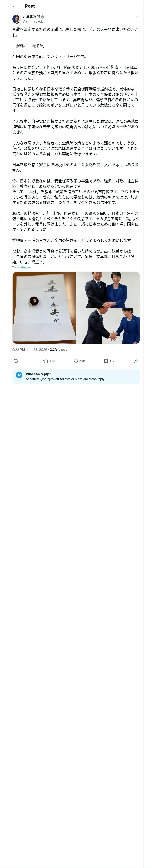Click the blue verified badge beside 小泉進次郎
The height and width of the screenshot is (868, 152).
pos(43,17)
